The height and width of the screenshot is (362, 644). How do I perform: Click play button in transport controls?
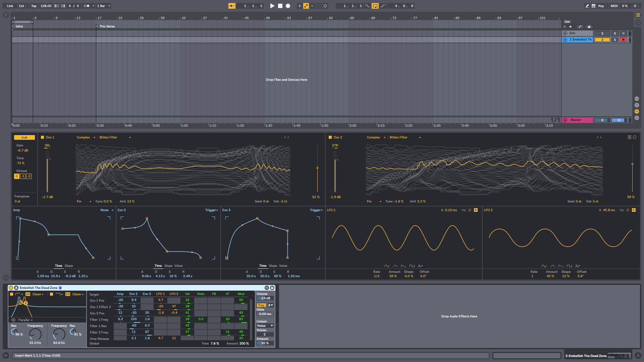point(272,6)
